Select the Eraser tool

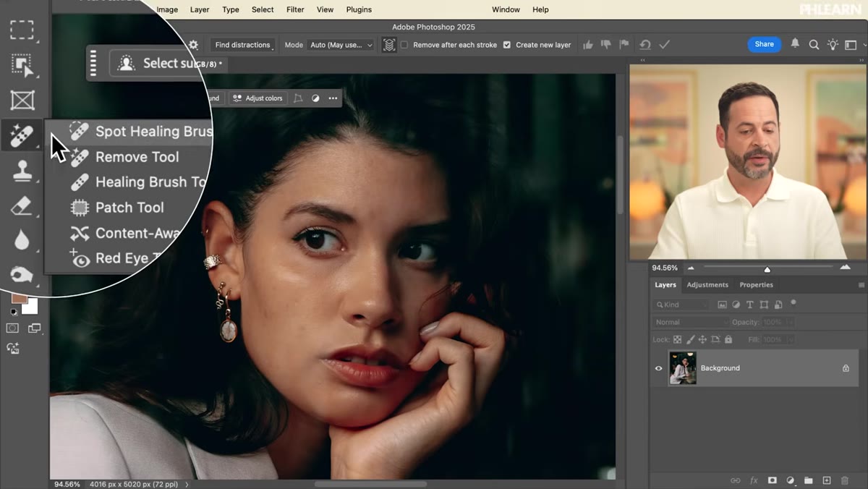pyautogui.click(x=22, y=205)
